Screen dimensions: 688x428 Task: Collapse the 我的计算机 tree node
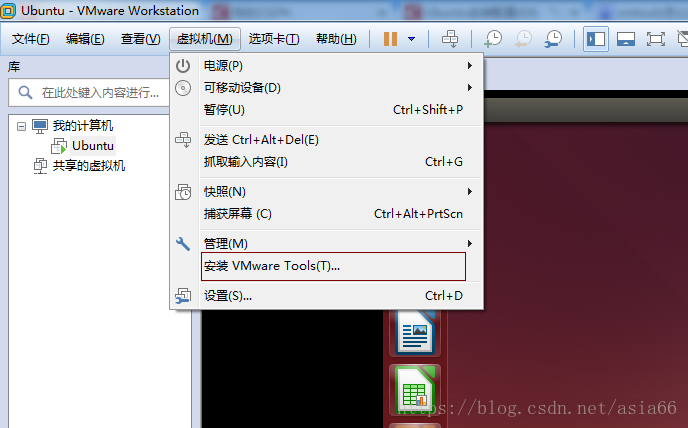pos(21,126)
